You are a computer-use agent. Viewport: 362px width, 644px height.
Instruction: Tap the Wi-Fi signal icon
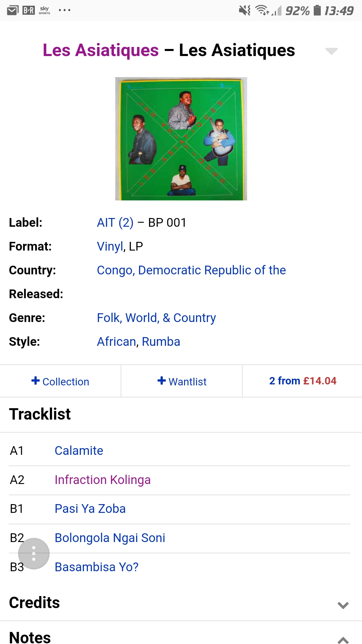pos(262,10)
